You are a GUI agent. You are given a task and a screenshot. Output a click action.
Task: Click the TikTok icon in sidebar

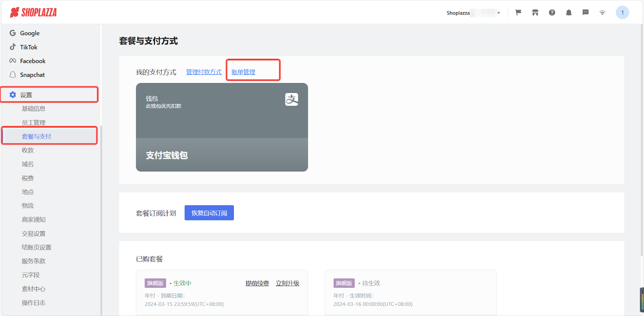pos(13,47)
